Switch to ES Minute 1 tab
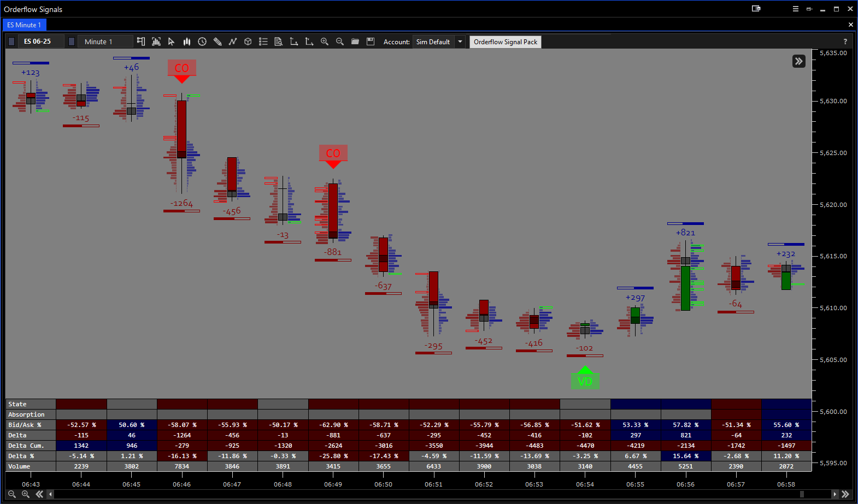858x504 pixels. 25,25
